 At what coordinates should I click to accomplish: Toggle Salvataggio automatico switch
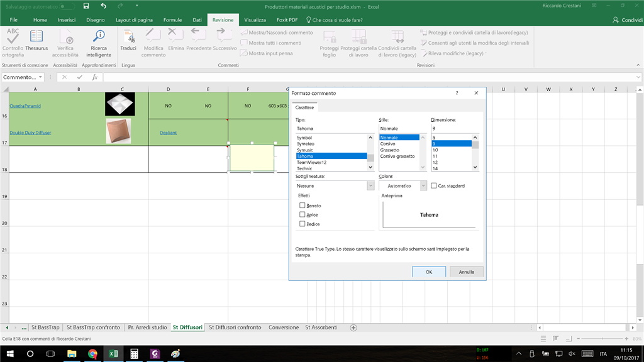[x=67, y=6]
